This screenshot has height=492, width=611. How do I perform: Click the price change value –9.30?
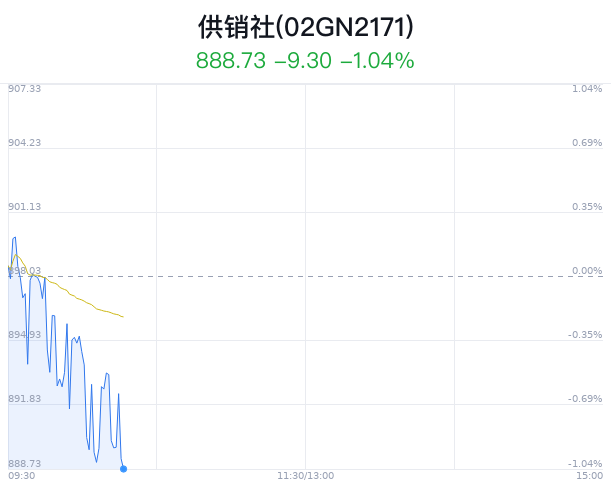[x=303, y=61]
